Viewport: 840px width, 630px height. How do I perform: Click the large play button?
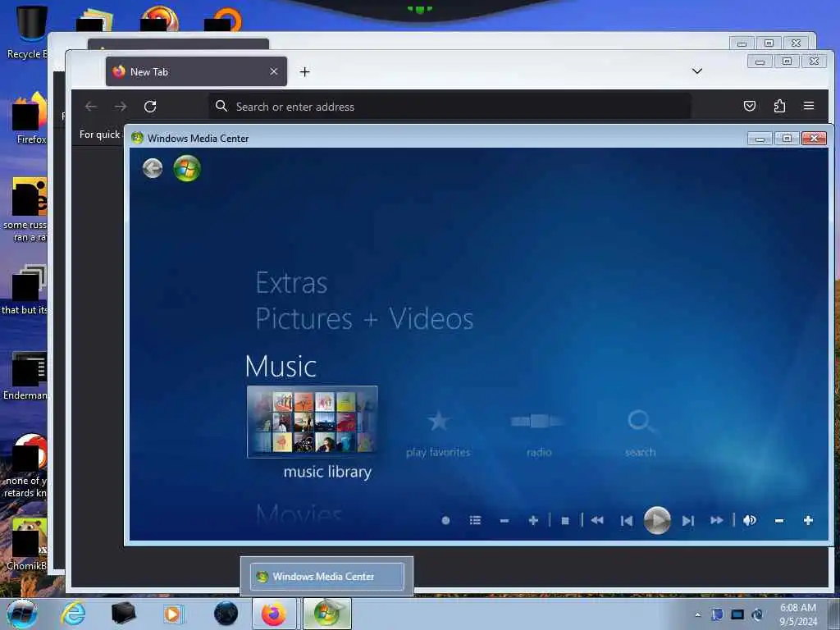coord(657,520)
